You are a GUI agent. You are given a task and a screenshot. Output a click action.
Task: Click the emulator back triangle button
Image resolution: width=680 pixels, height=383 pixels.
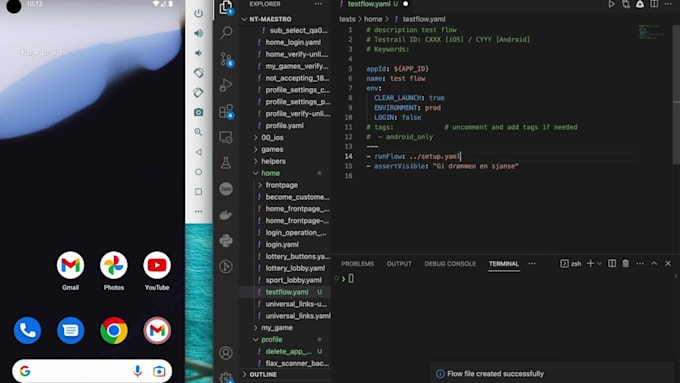coord(199,152)
